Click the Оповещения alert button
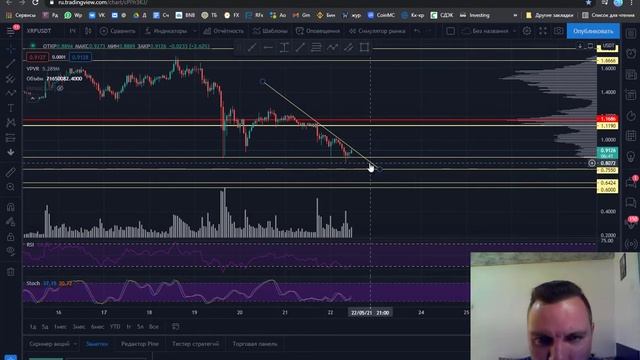Viewport: 640px width, 360px height. [x=318, y=31]
